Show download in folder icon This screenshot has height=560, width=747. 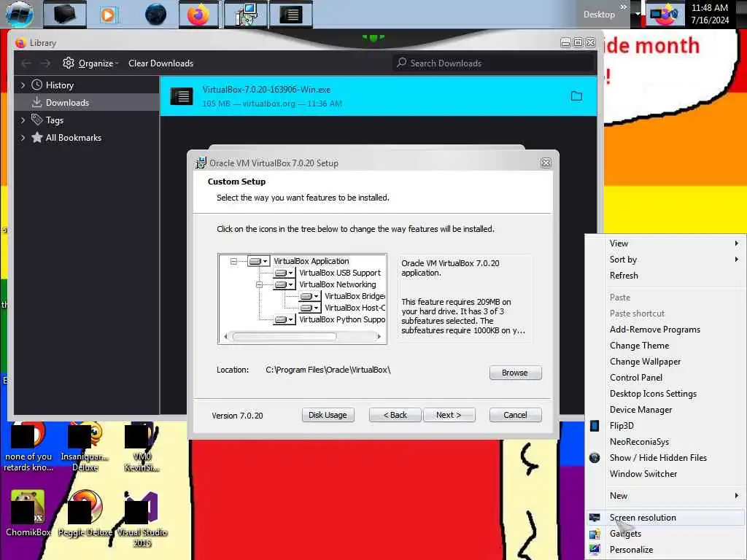(x=576, y=96)
